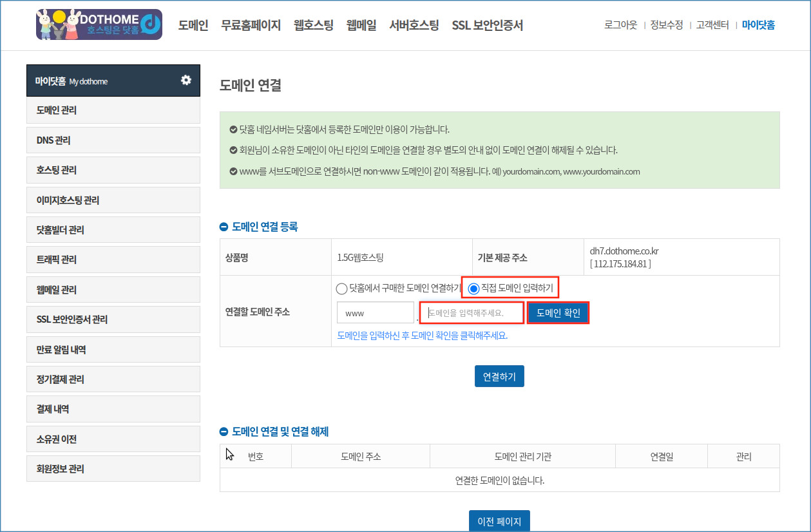
Task: Focus the 도메인을 입력해주세요 domain field
Action: (472, 313)
